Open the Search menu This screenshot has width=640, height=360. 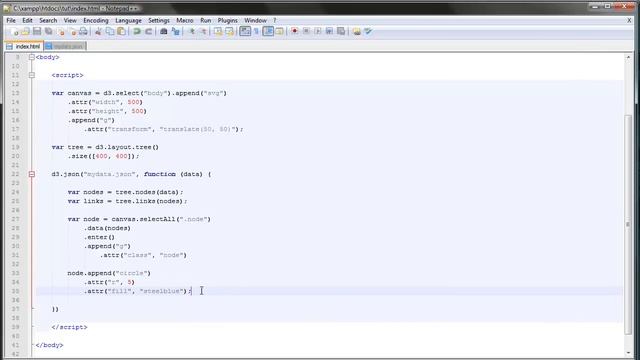[48, 20]
